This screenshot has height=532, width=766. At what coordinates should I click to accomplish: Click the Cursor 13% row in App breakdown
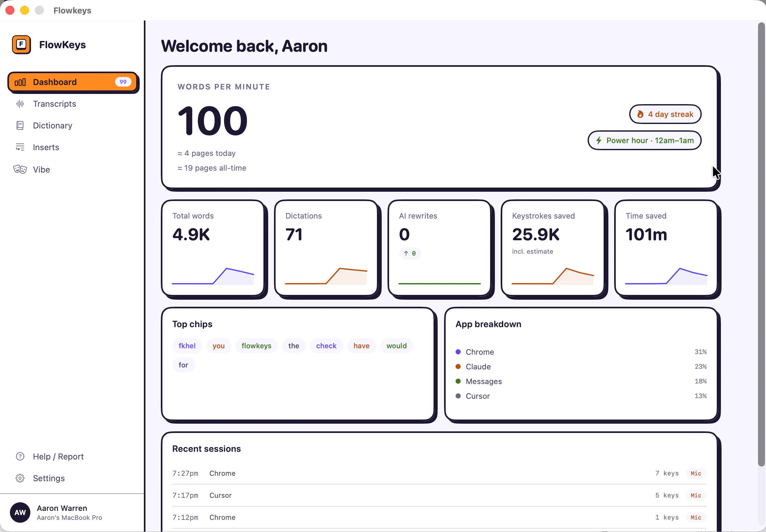tap(581, 396)
